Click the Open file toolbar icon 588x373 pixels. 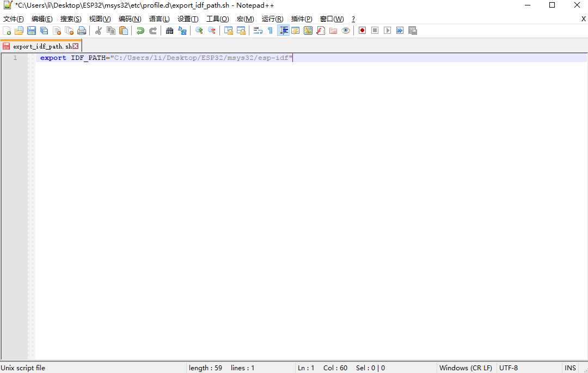[x=19, y=30]
